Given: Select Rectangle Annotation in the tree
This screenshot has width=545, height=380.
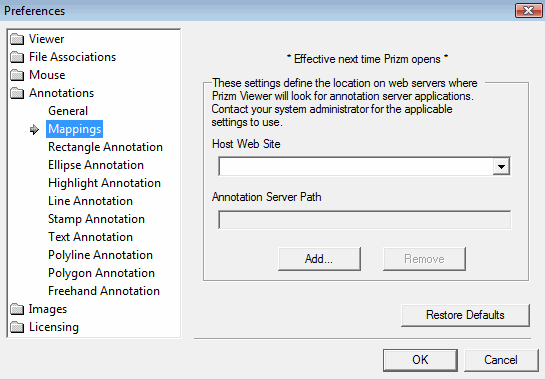Looking at the screenshot, I should (x=105, y=147).
